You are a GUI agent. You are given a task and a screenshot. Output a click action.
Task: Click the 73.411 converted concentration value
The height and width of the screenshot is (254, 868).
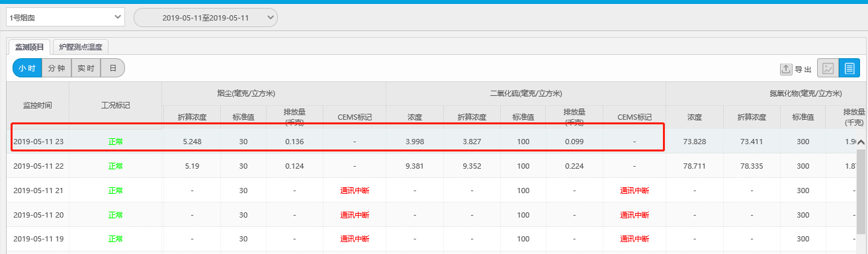point(752,142)
